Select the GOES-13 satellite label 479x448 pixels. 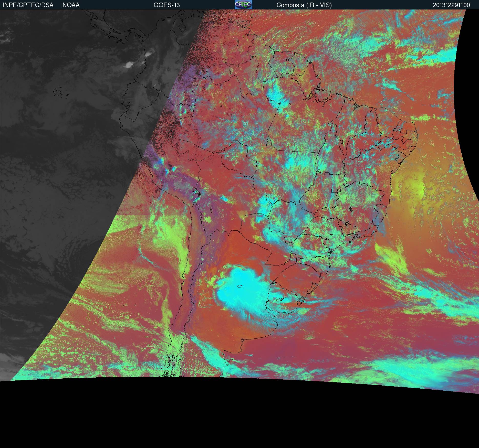pos(166,5)
